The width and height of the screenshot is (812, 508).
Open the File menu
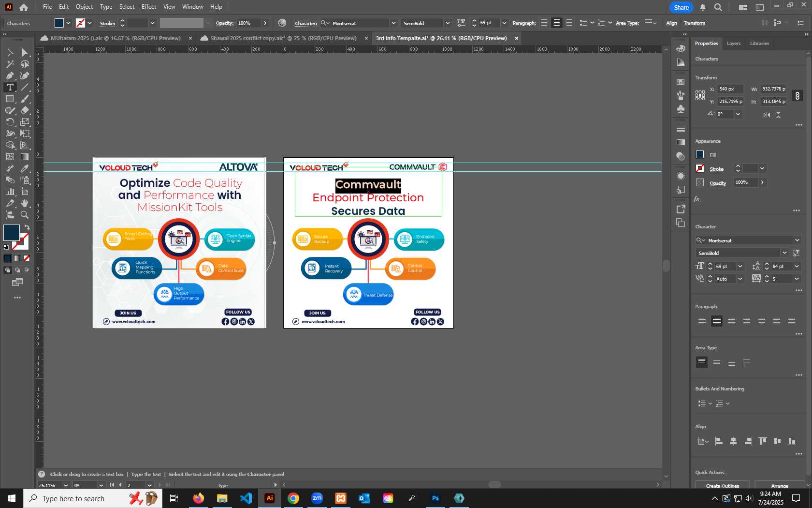click(x=47, y=7)
